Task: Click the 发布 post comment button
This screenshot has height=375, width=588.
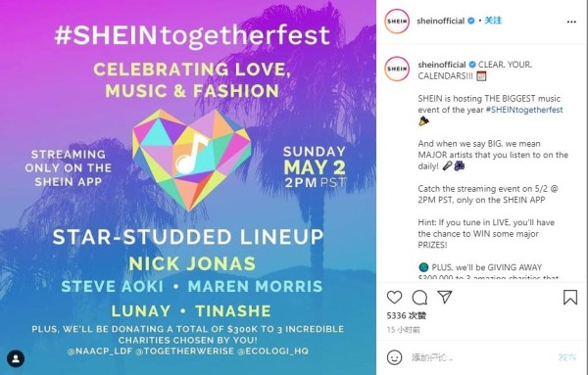Action: (x=567, y=357)
